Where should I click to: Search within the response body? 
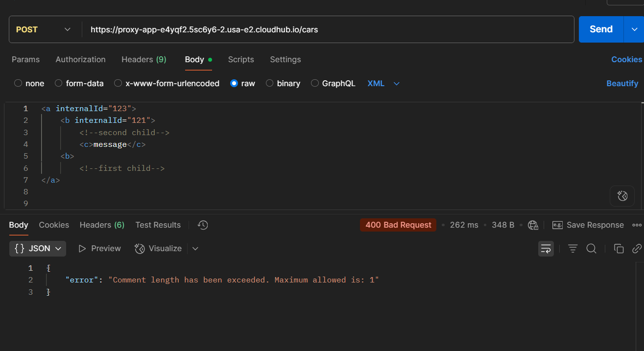point(591,248)
